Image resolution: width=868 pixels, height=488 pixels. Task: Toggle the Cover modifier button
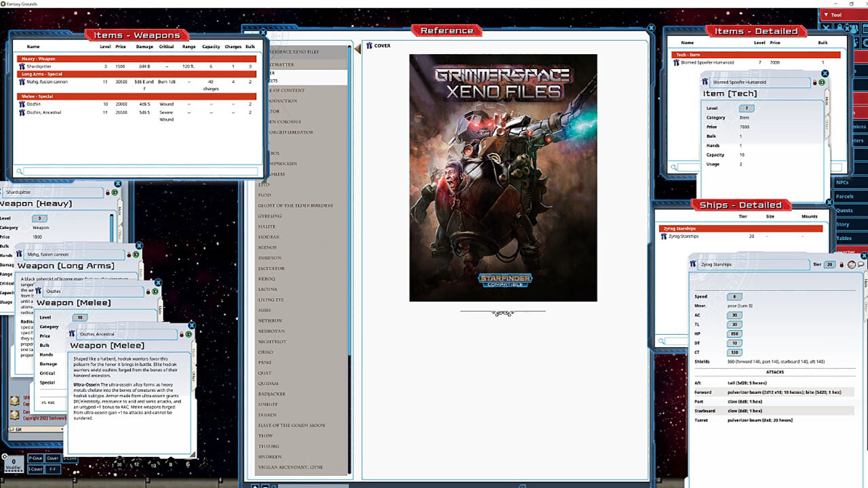53,458
